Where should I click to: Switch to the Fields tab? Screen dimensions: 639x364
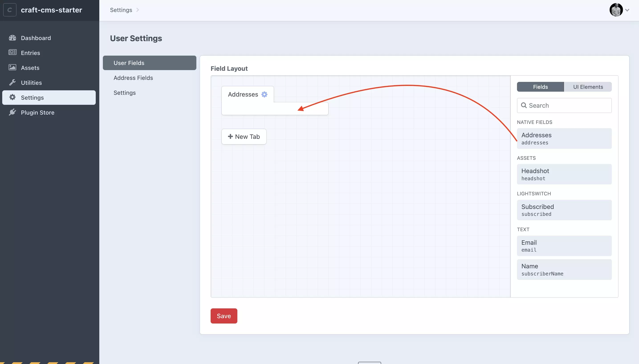(x=540, y=87)
